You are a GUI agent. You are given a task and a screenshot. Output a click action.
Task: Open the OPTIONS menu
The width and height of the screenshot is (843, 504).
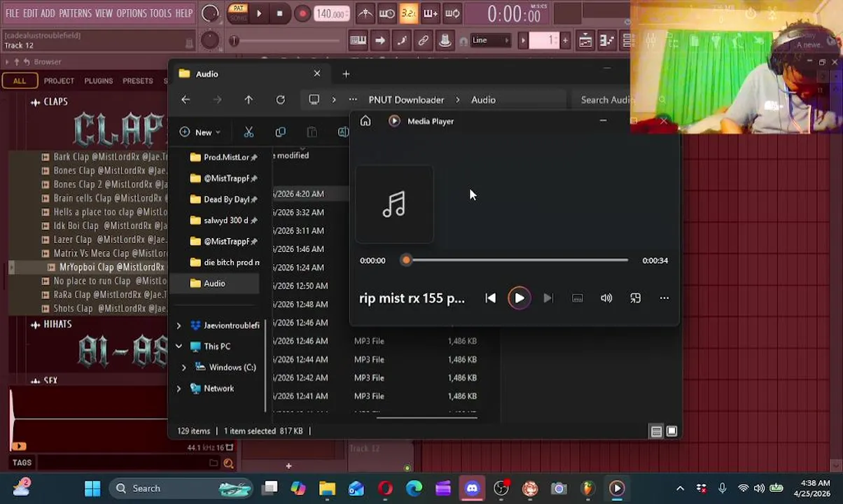[131, 13]
